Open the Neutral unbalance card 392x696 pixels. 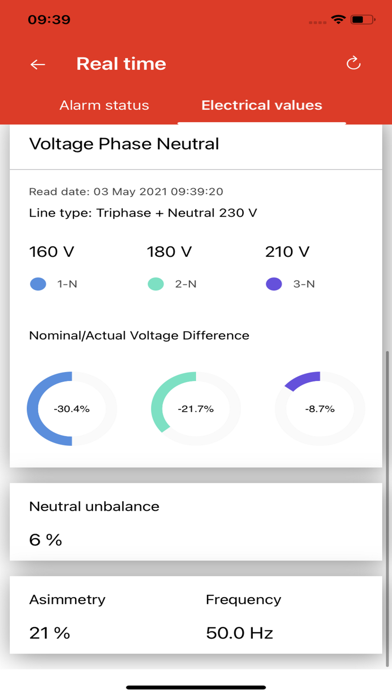[x=196, y=522]
